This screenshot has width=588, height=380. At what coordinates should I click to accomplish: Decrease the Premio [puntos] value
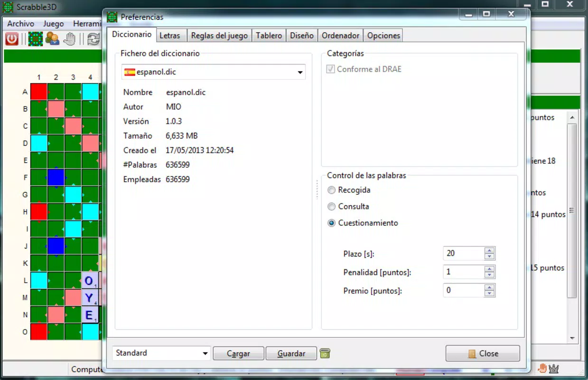click(x=490, y=294)
